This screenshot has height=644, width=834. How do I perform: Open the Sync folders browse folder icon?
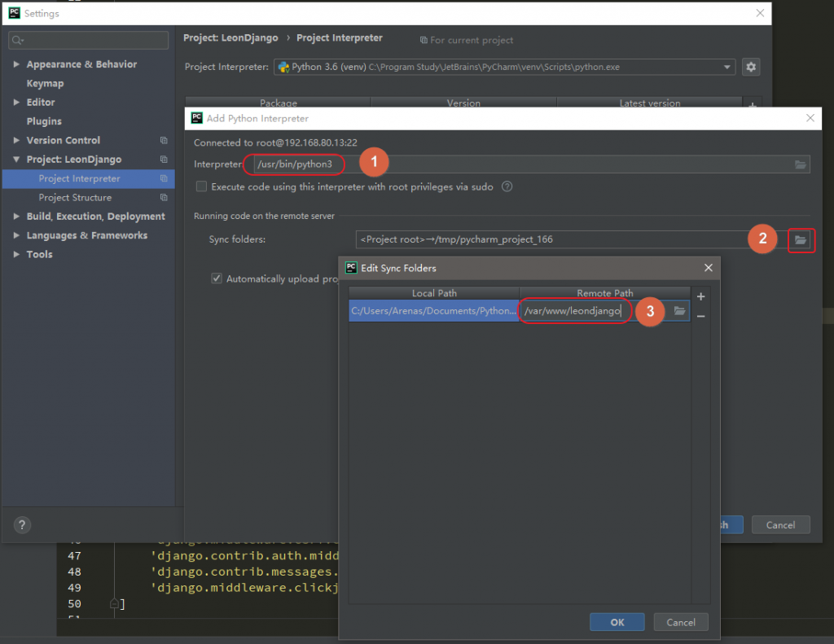click(x=801, y=239)
